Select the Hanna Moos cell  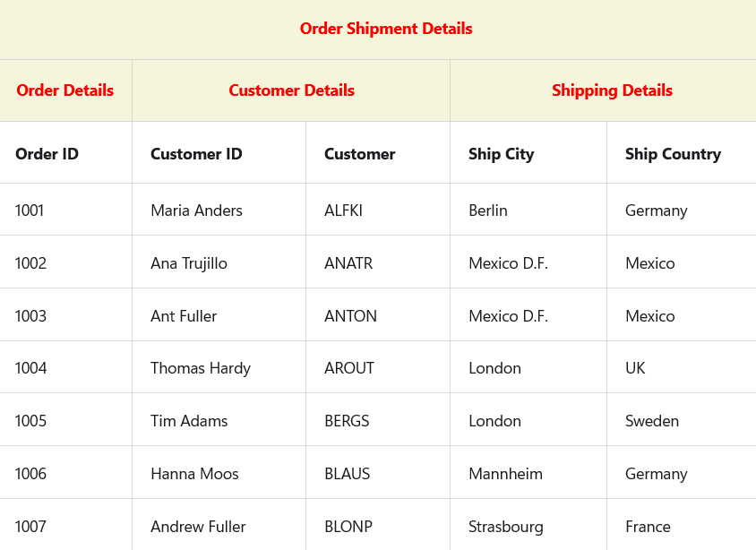coord(194,474)
